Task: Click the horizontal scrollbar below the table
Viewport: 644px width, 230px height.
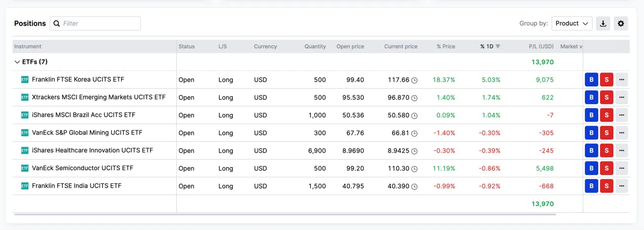Action: (x=285, y=214)
